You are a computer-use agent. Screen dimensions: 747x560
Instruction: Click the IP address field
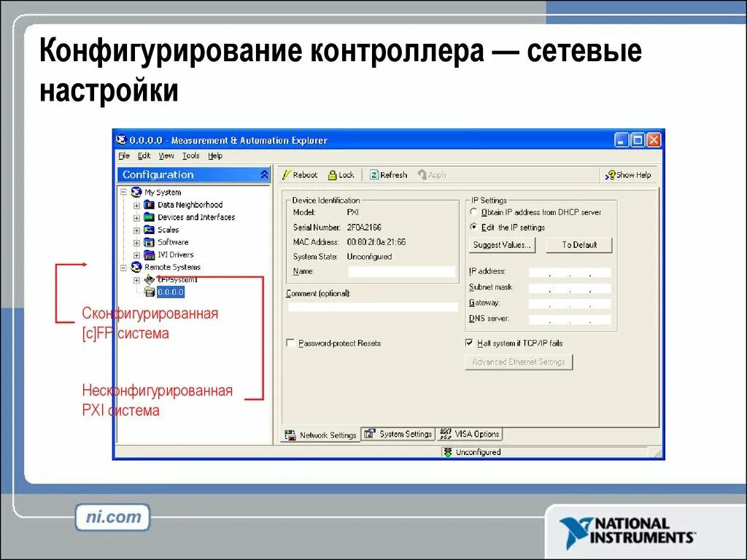tap(570, 273)
